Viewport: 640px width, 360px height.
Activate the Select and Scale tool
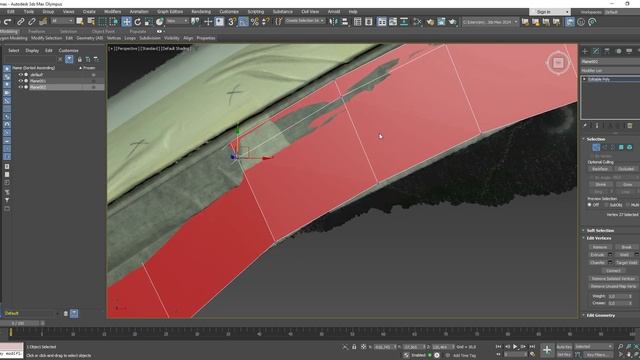(149, 22)
